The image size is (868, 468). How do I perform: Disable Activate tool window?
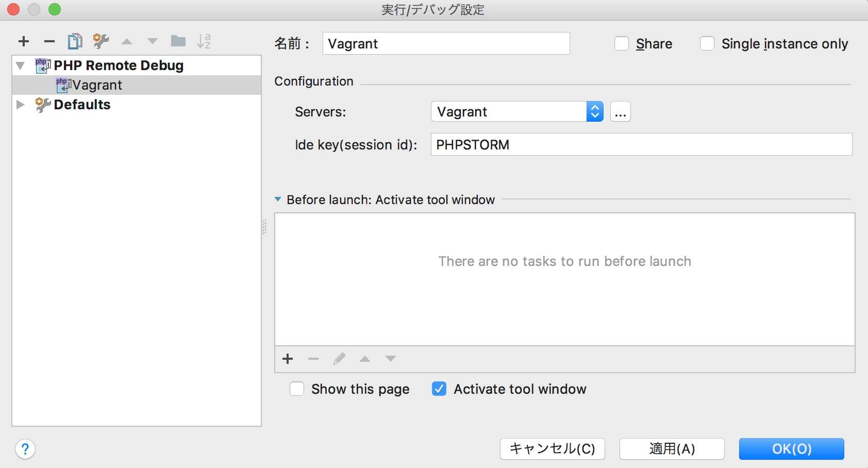coord(439,389)
